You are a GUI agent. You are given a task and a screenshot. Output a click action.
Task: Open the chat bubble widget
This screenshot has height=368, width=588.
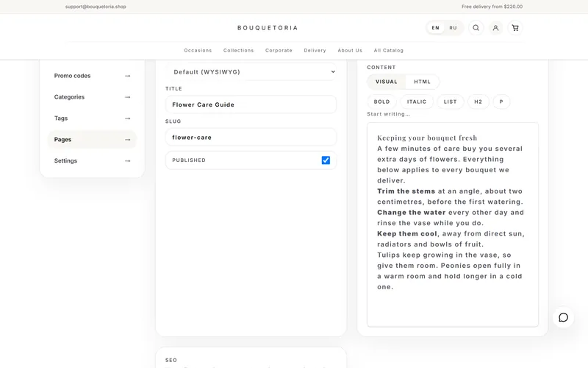pyautogui.click(x=563, y=317)
